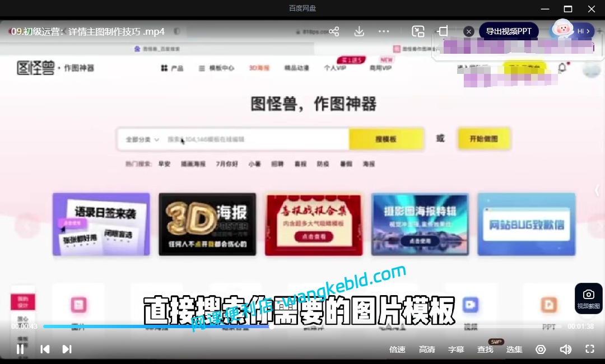Jump to the previous video
Viewport: 605px width, 364px height.
45,349
